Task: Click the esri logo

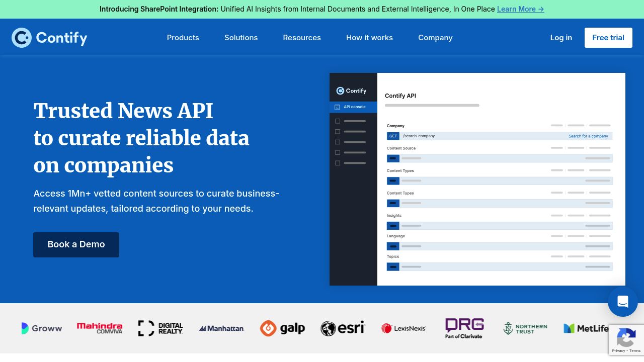Action: (343, 328)
